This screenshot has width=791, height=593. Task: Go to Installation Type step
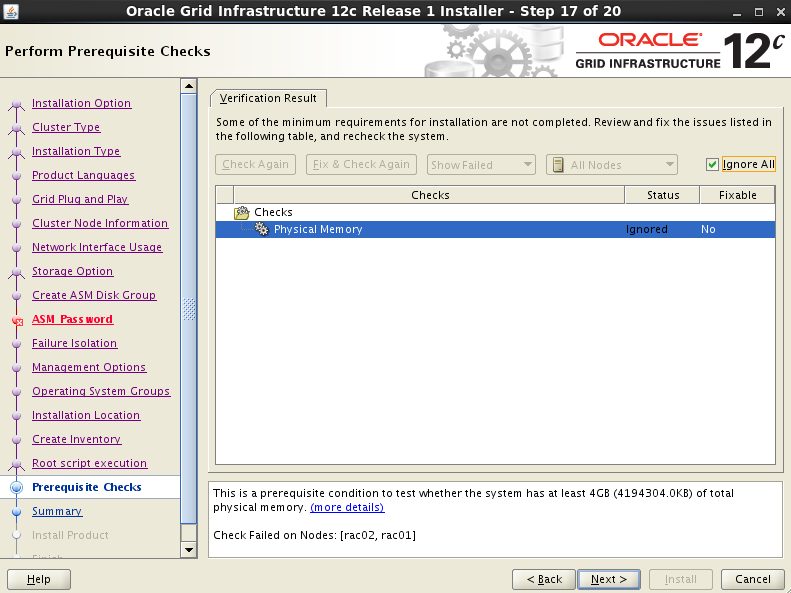(x=76, y=151)
